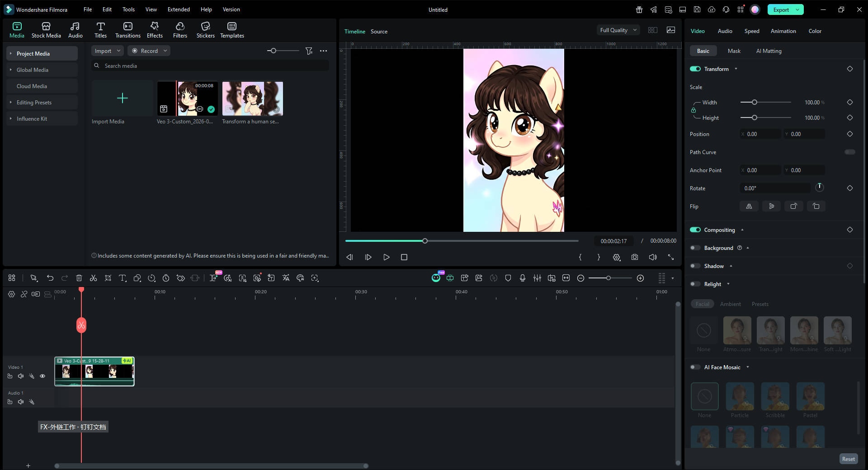Enable the AI Face Mosaic effect

(695, 367)
